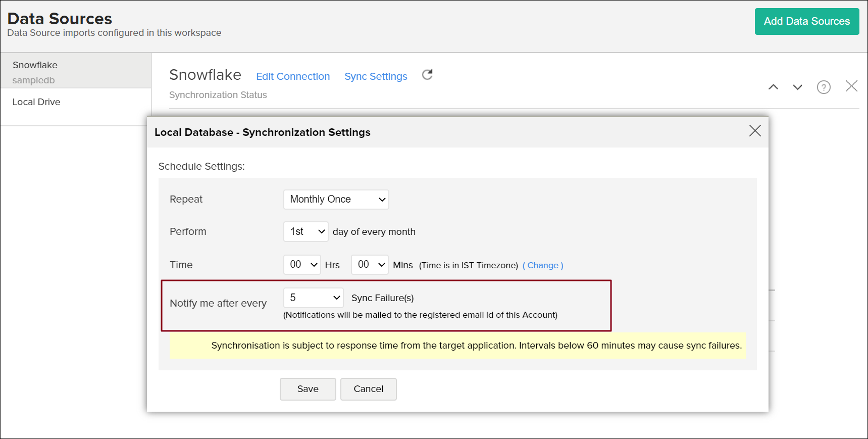Click the Edit Connection link

click(x=293, y=76)
